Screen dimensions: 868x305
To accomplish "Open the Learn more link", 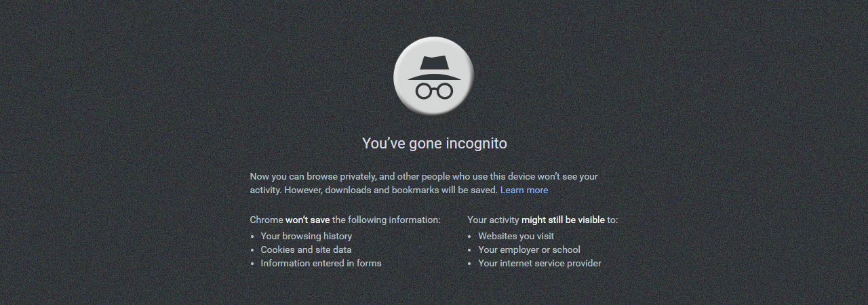I will [x=524, y=190].
